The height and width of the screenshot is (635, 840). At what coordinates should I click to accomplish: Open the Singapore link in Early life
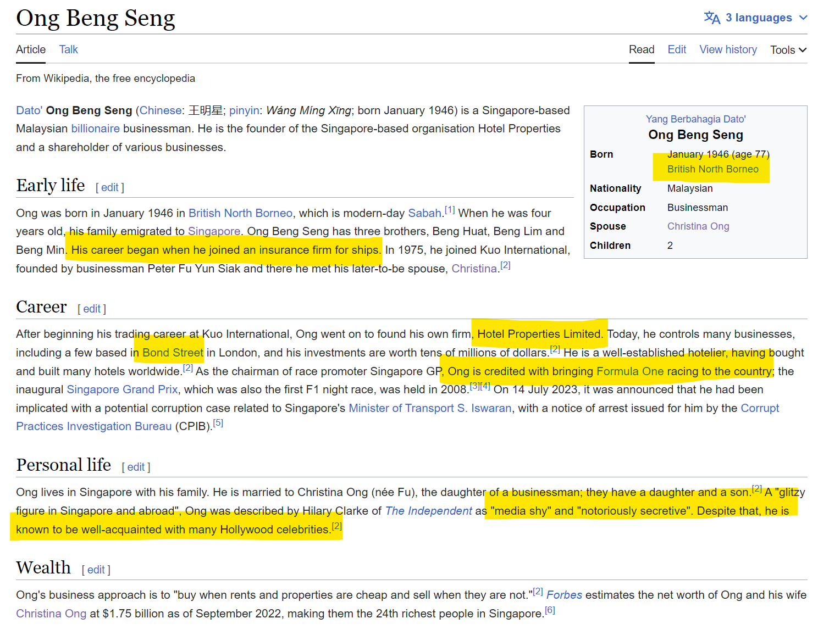(x=214, y=231)
